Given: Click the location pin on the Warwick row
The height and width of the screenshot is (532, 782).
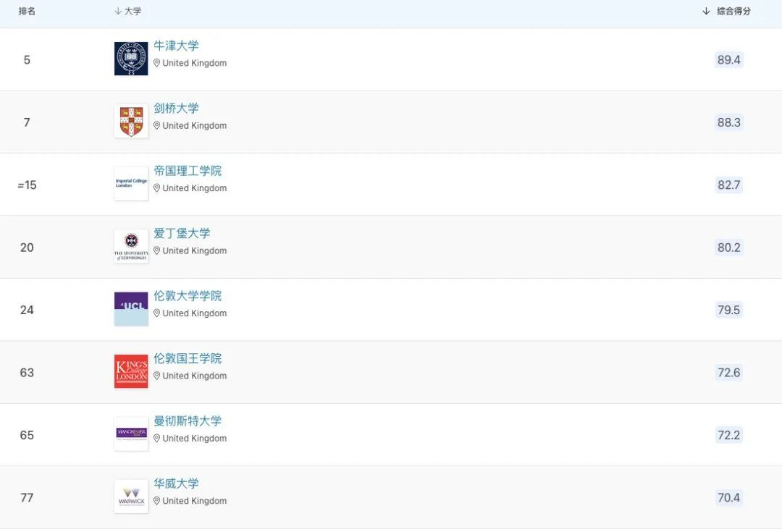Looking at the screenshot, I should (x=156, y=500).
